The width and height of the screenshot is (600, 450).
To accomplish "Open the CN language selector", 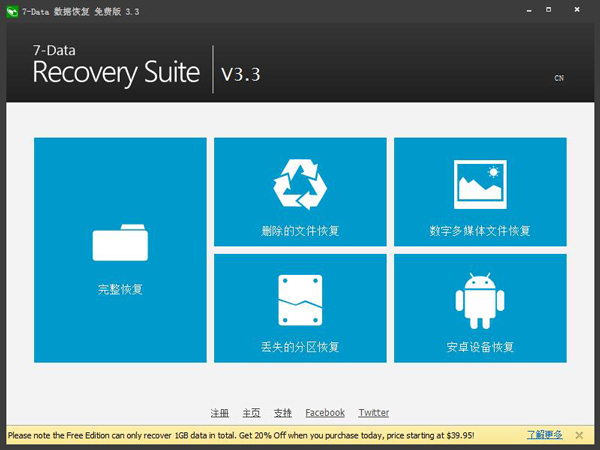I will click(559, 78).
